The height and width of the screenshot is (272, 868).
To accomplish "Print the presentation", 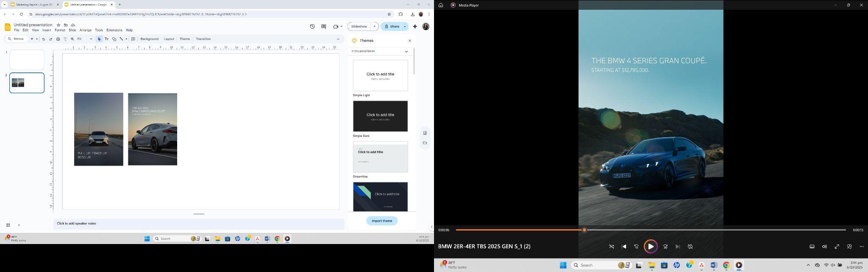I will (58, 39).
